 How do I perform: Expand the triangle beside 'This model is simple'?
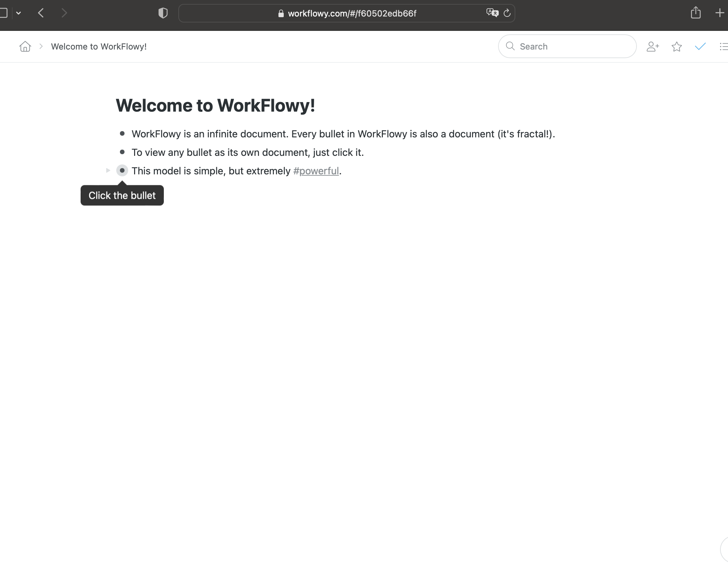pyautogui.click(x=108, y=171)
